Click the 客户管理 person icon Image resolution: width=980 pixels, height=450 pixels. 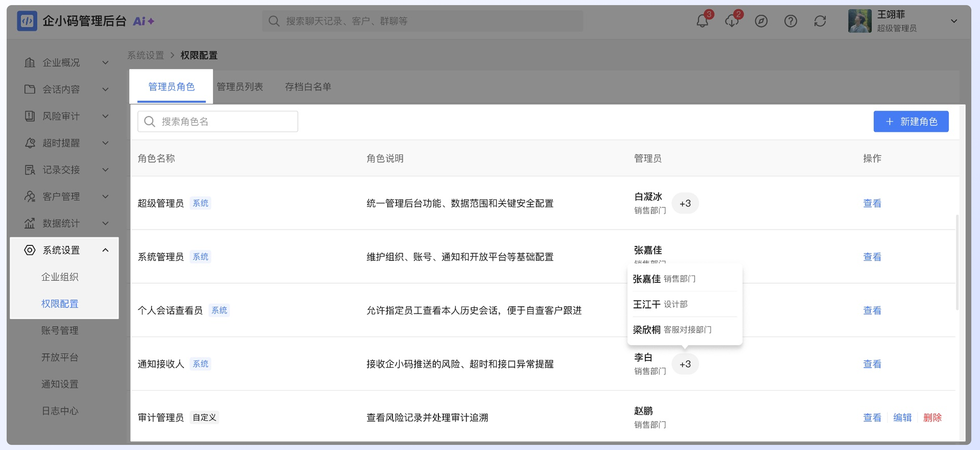point(30,196)
